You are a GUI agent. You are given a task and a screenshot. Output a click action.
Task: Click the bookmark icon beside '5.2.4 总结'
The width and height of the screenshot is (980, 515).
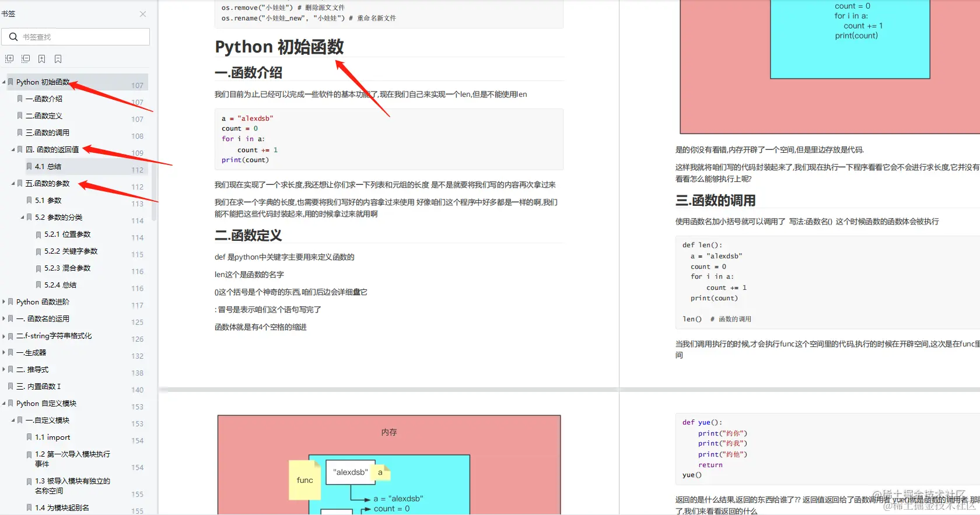click(x=38, y=285)
